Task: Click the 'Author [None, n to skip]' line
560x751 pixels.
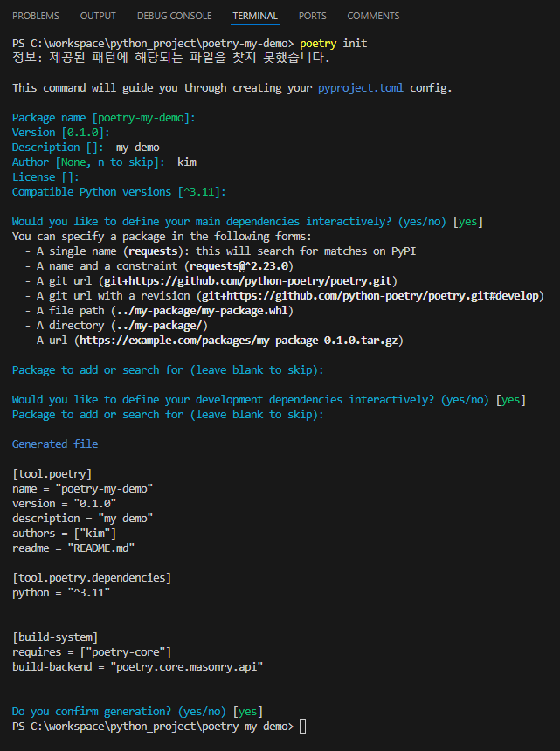Action: (104, 162)
